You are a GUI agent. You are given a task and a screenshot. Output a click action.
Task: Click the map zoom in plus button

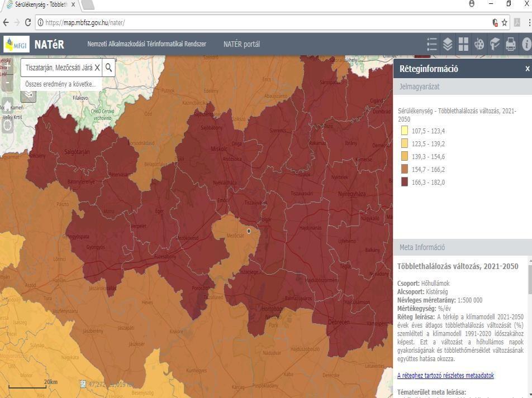[7, 67]
